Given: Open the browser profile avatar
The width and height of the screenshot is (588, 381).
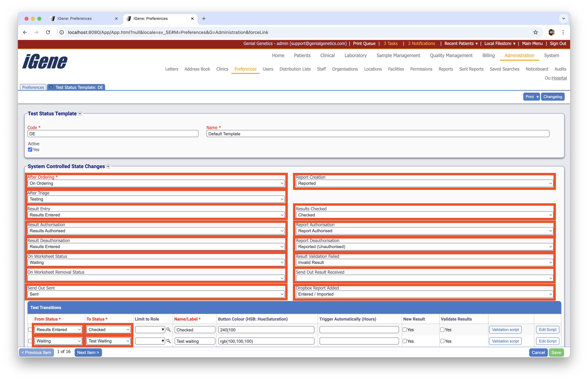Looking at the screenshot, I should 551,32.
